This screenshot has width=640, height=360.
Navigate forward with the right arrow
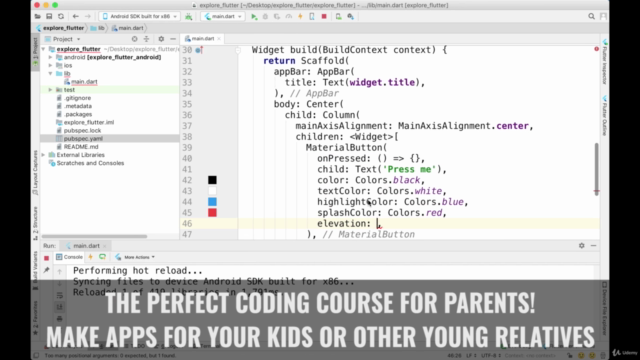pyautogui.click(x=87, y=16)
